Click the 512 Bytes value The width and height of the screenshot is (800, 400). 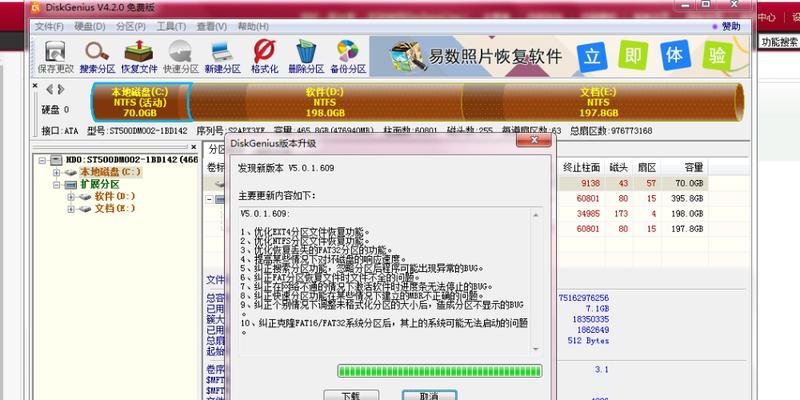[x=588, y=340]
